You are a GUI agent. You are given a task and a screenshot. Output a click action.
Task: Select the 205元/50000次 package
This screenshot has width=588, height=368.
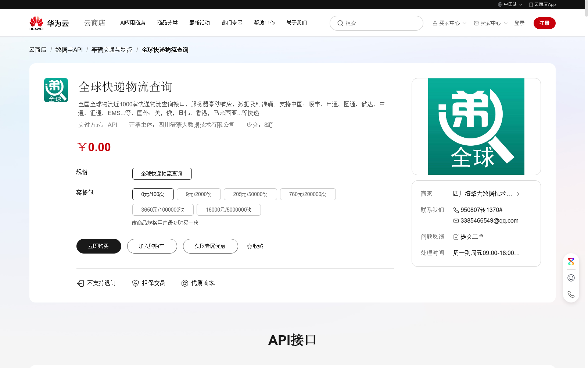click(x=250, y=194)
